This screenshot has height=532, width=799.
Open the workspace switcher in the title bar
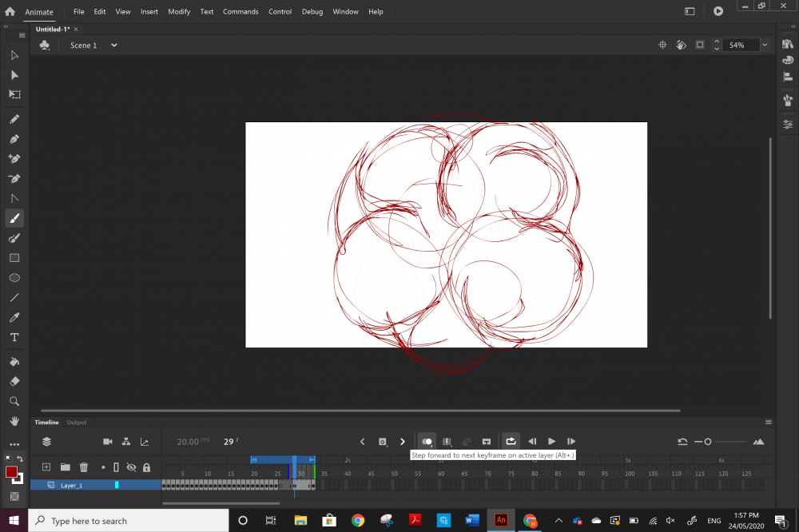[x=690, y=11]
